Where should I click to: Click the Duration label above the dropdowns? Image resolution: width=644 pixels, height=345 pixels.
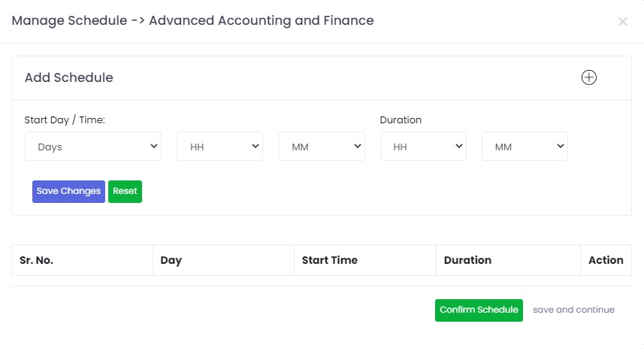[401, 120]
